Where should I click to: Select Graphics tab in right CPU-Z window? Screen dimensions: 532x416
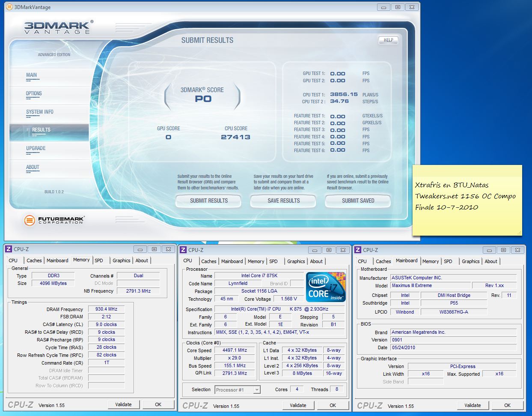click(471, 261)
